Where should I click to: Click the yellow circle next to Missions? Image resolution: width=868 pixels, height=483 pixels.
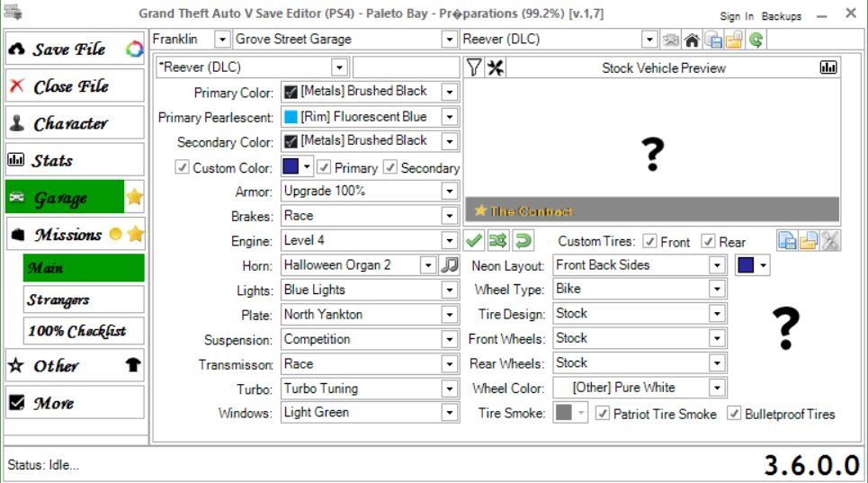(x=115, y=234)
